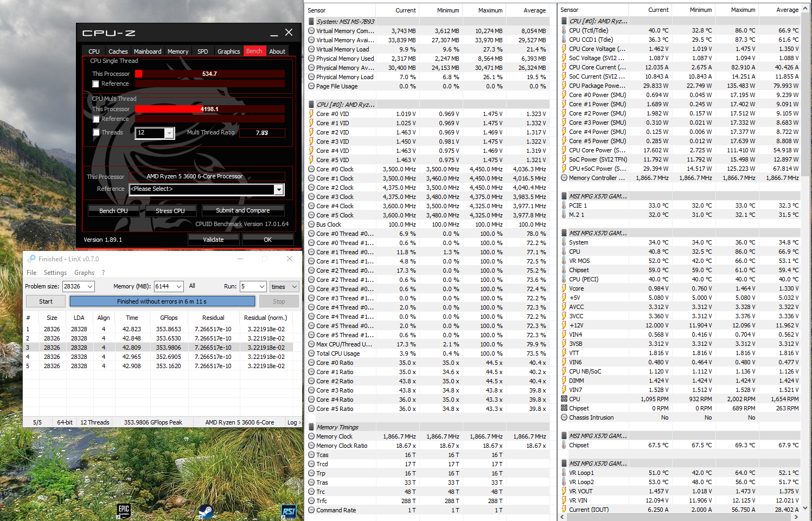Click the Multi Thread Ratio value field
The height and width of the screenshot is (521, 812).
coord(263,133)
